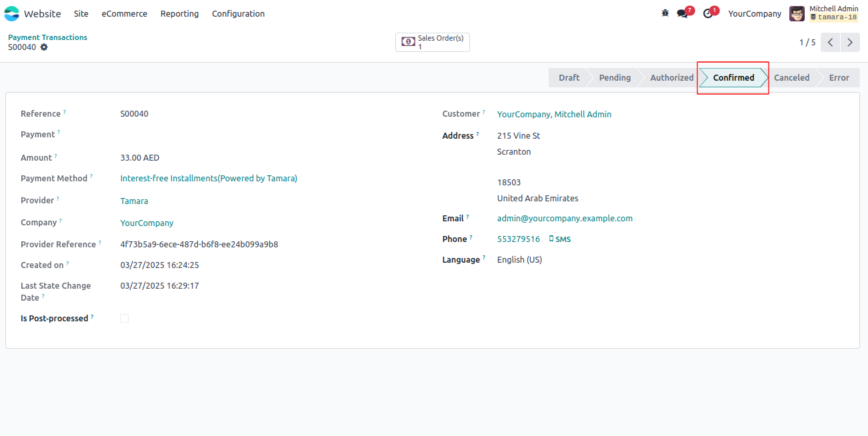Click the city Scranton
Viewport: 868px width, 436px height.
[x=514, y=151]
